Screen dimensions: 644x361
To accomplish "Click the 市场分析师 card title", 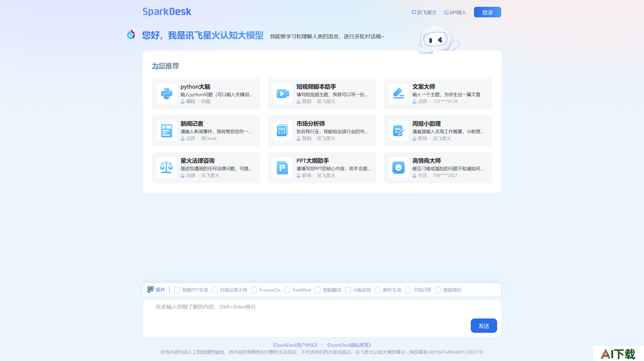I will 311,124.
